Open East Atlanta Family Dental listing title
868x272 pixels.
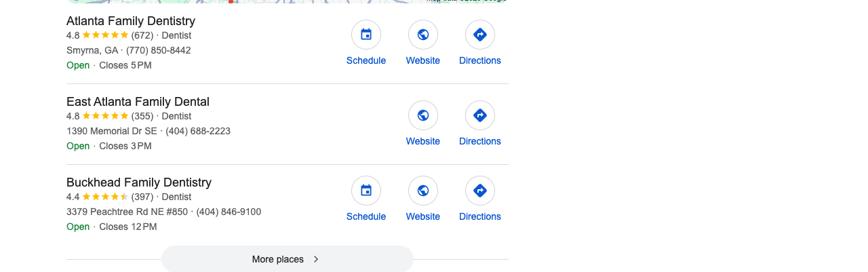pyautogui.click(x=138, y=102)
